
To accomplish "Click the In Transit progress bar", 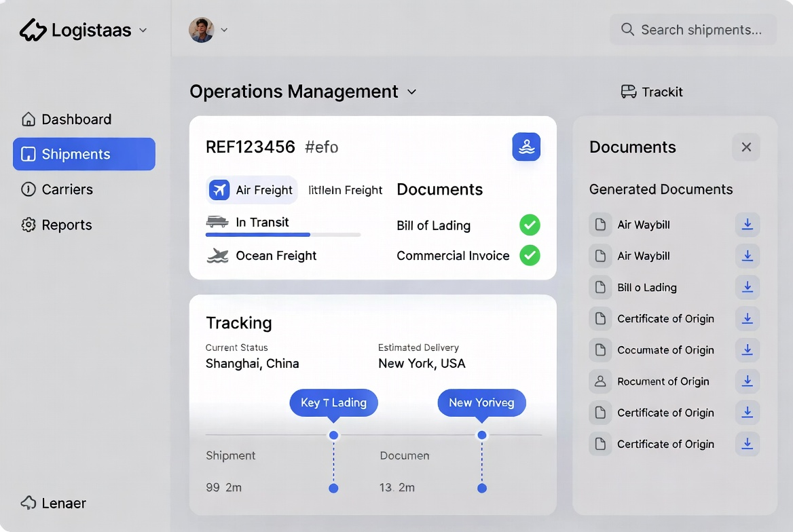I will 283,235.
